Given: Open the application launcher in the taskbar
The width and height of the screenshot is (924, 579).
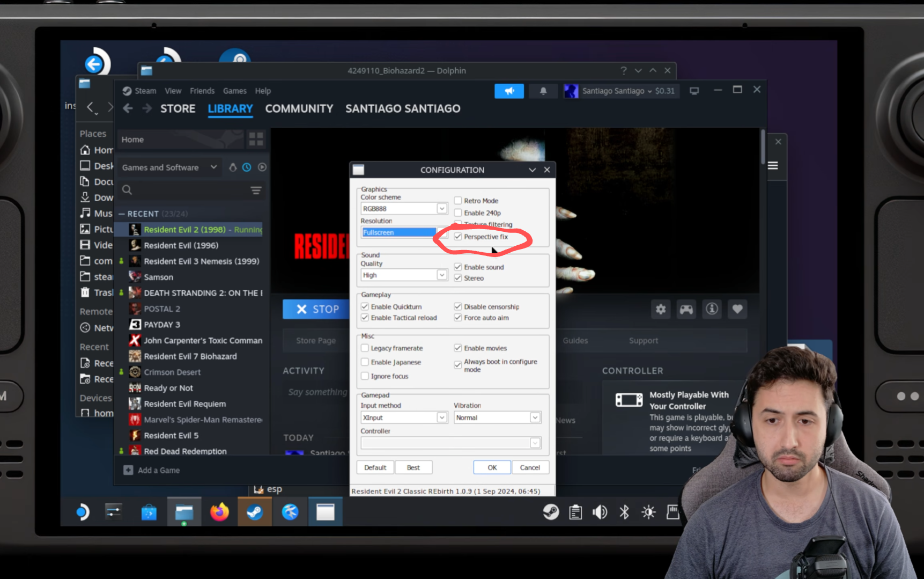Looking at the screenshot, I should (82, 512).
